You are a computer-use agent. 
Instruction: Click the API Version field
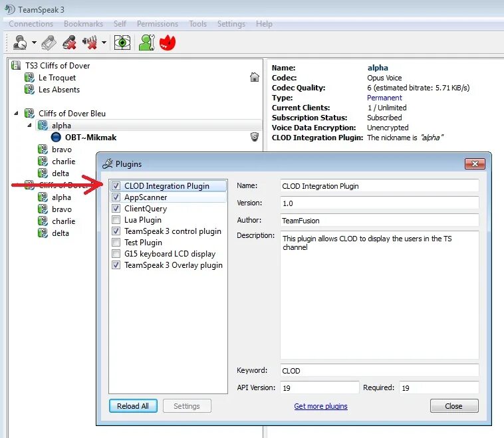[x=319, y=387]
